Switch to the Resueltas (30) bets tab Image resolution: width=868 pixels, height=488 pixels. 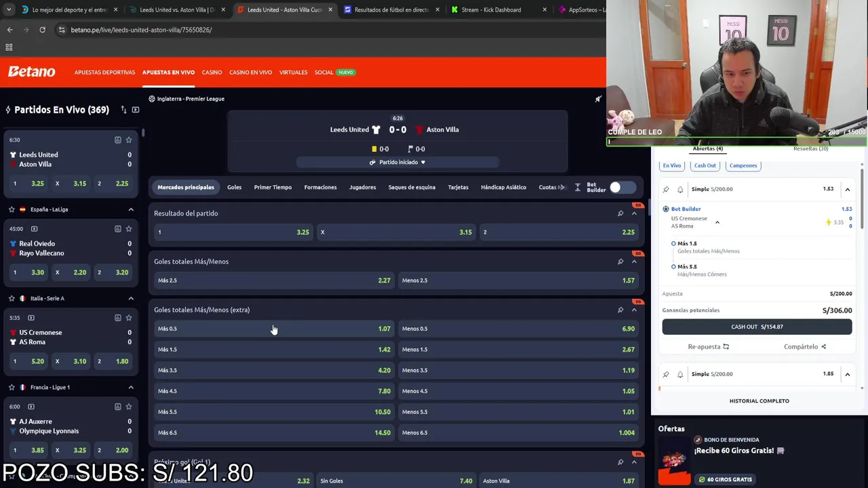click(x=810, y=148)
